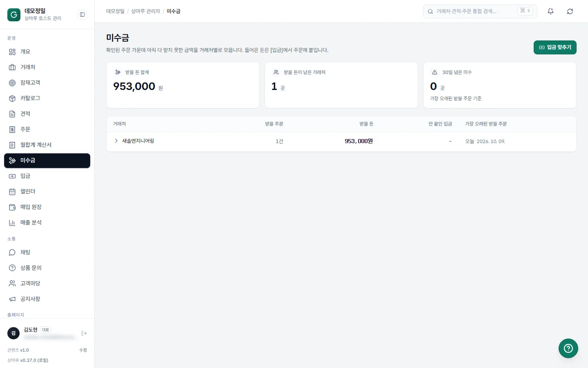Click the 잠재고객 target icon
This screenshot has height=368, width=588.
[12, 83]
